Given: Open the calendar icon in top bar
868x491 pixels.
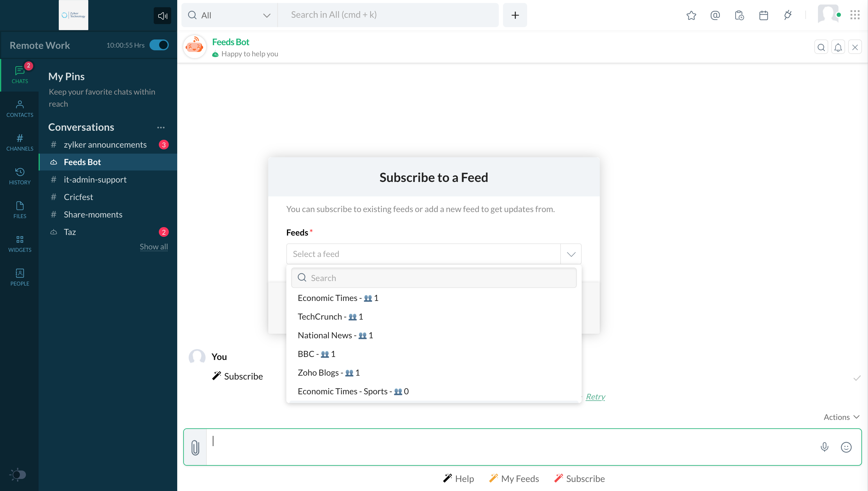Looking at the screenshot, I should [763, 15].
